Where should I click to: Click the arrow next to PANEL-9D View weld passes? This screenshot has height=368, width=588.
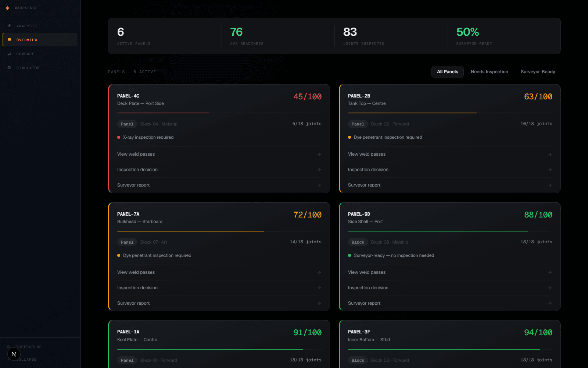coord(550,272)
